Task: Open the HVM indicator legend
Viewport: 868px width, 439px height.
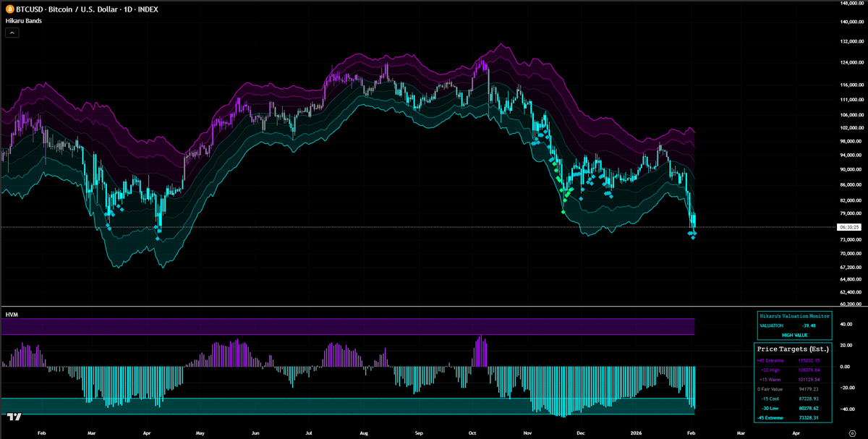Action: click(12, 315)
